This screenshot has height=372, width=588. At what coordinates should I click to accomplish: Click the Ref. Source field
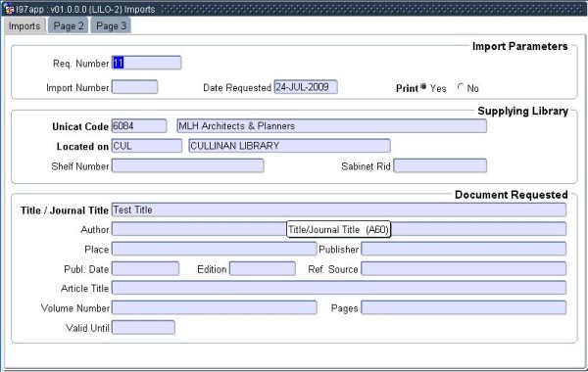click(x=464, y=268)
